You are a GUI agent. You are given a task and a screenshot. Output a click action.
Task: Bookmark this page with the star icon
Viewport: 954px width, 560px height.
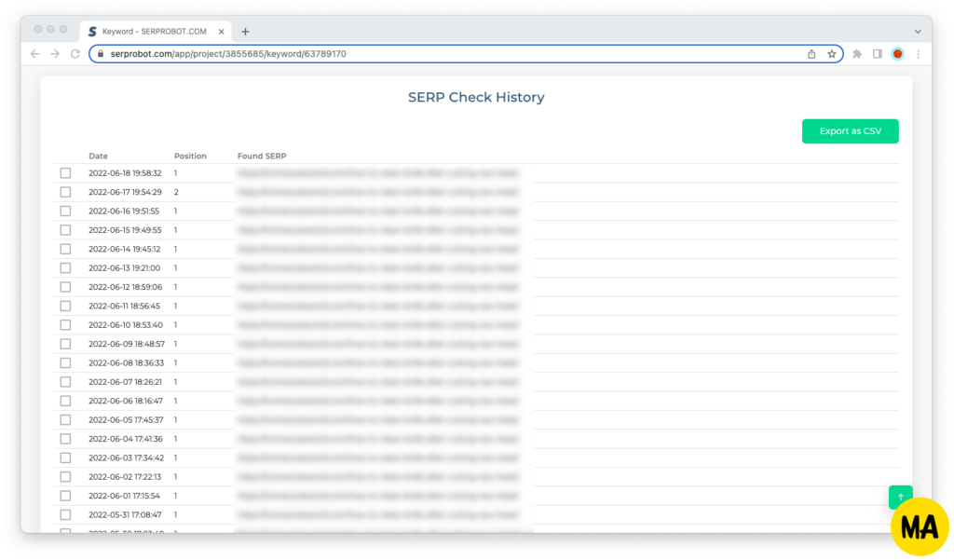pos(832,54)
